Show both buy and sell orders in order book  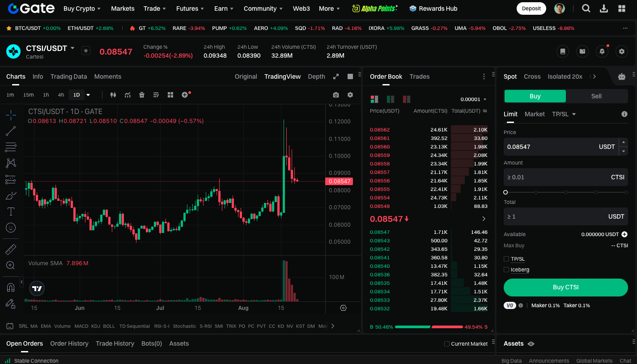[x=374, y=99]
